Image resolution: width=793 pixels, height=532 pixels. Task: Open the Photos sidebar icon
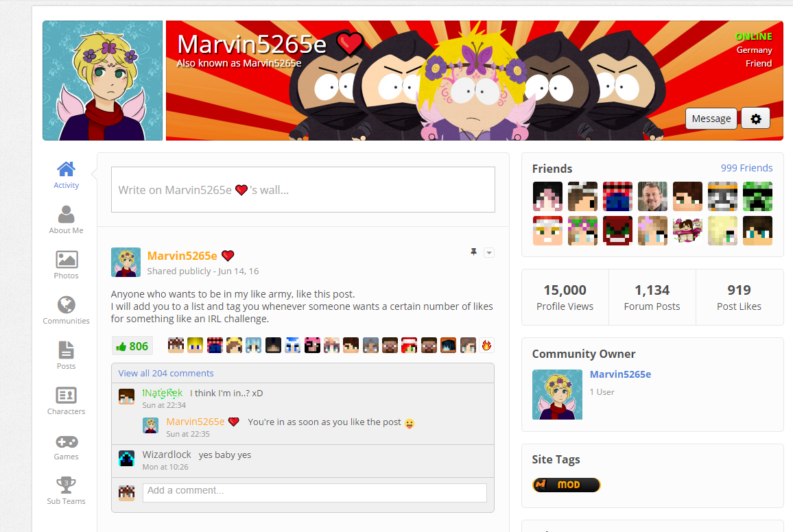[x=67, y=260]
